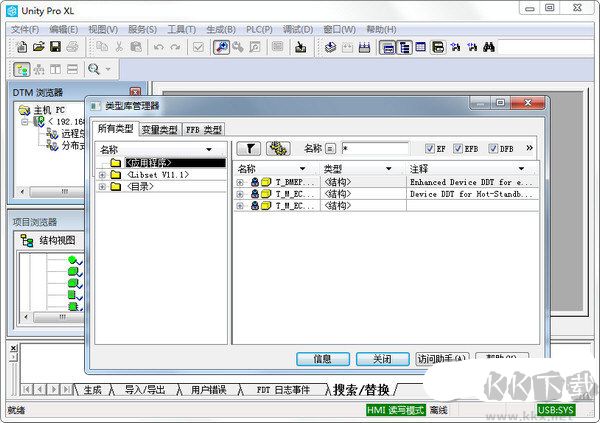The height and width of the screenshot is (423, 600).
Task: Toggle the EFB checkbox
Action: pyautogui.click(x=459, y=149)
